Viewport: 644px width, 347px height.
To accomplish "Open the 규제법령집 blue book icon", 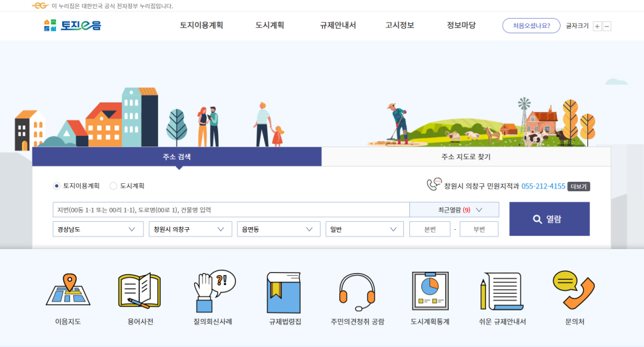I will tap(284, 292).
